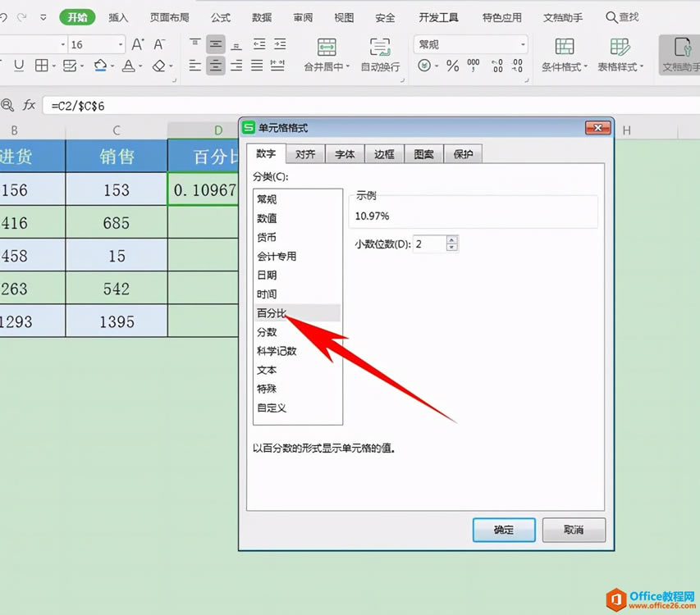Viewport: 700px width, 615px height.
Task: Align text left
Action: (195, 66)
